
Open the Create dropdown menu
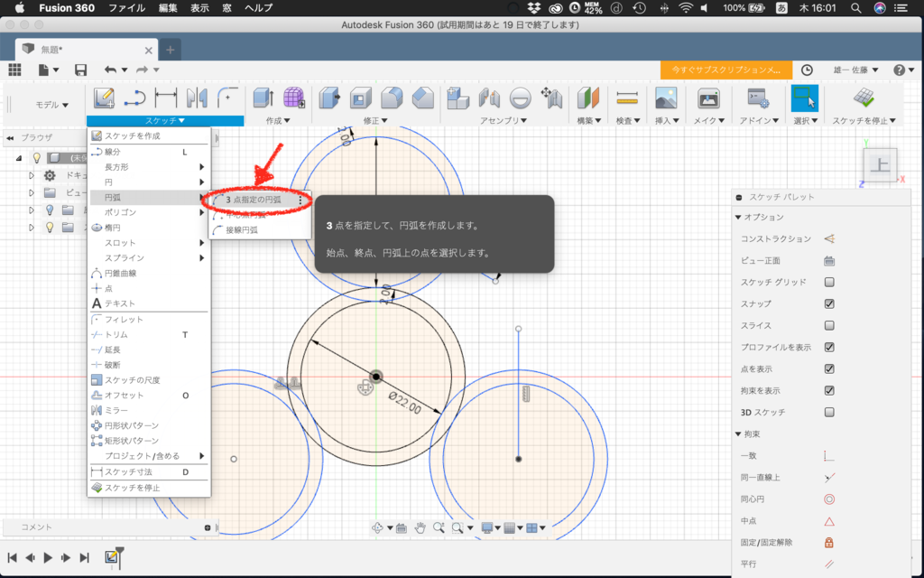click(278, 120)
